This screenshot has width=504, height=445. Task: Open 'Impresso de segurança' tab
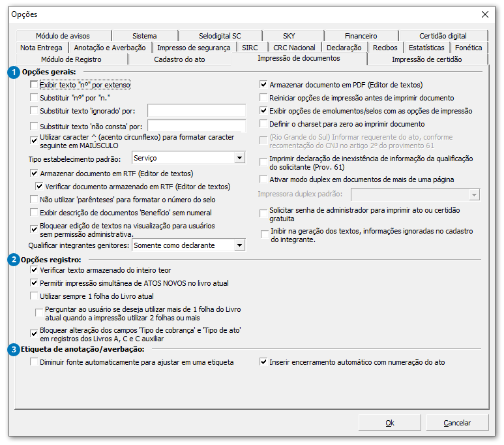click(x=194, y=48)
